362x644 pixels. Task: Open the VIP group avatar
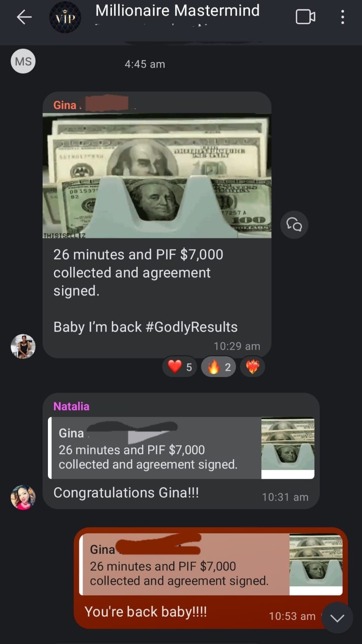pyautogui.click(x=65, y=17)
